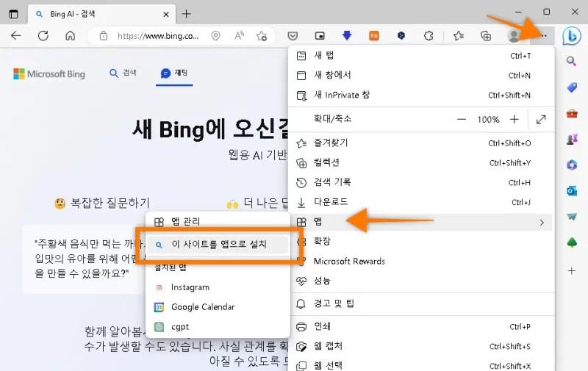Choose 인쇄 from the menu
588x371 pixels.
coord(421,326)
